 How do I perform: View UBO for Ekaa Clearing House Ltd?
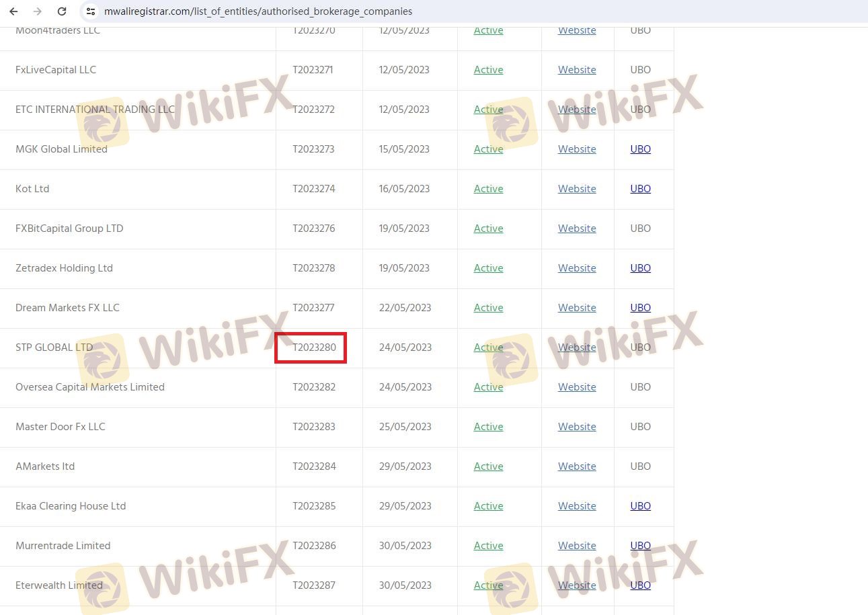pos(641,506)
